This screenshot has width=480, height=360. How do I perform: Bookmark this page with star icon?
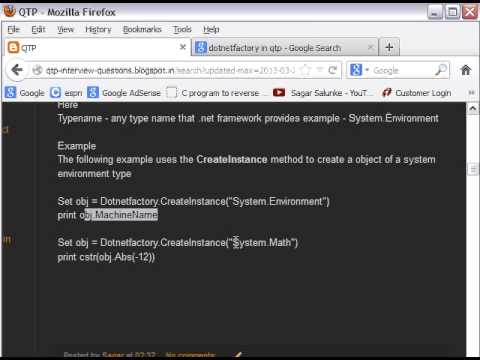305,70
